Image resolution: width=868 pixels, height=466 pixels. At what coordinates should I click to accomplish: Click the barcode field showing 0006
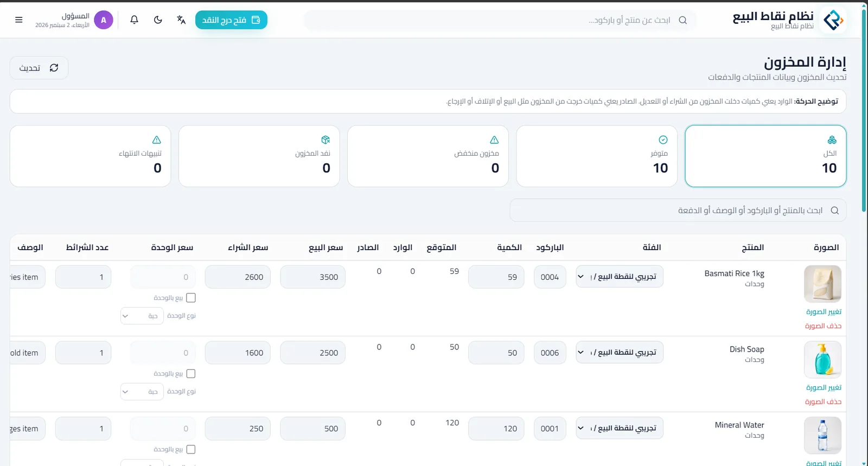point(550,353)
